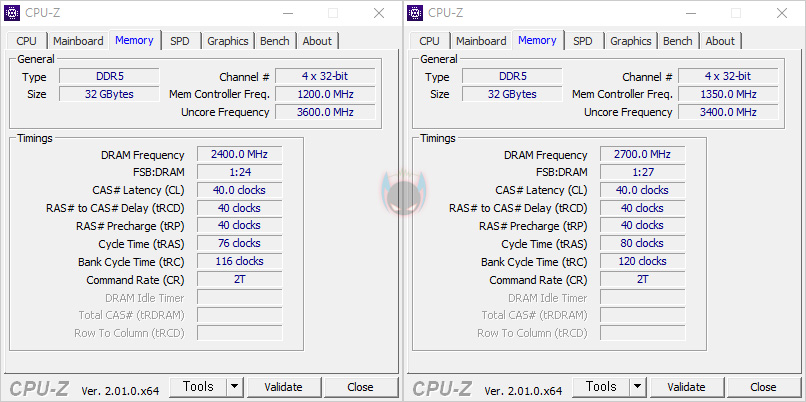Click the 2400.0 MHz DRAM Frequency value
806x402 pixels.
[x=240, y=154]
